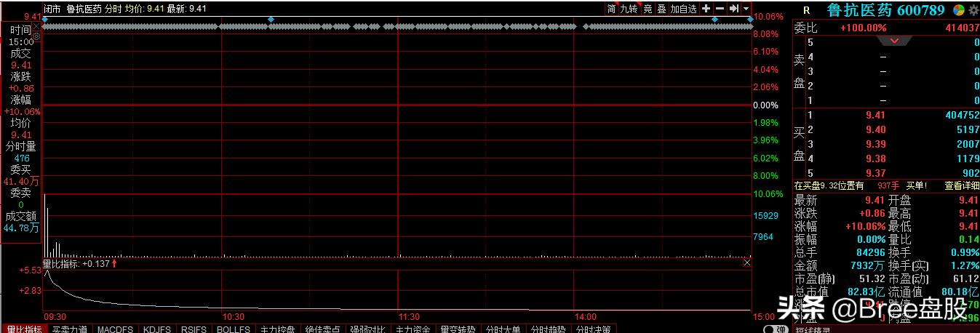Add stock to watchlist with 加自选

tap(683, 9)
